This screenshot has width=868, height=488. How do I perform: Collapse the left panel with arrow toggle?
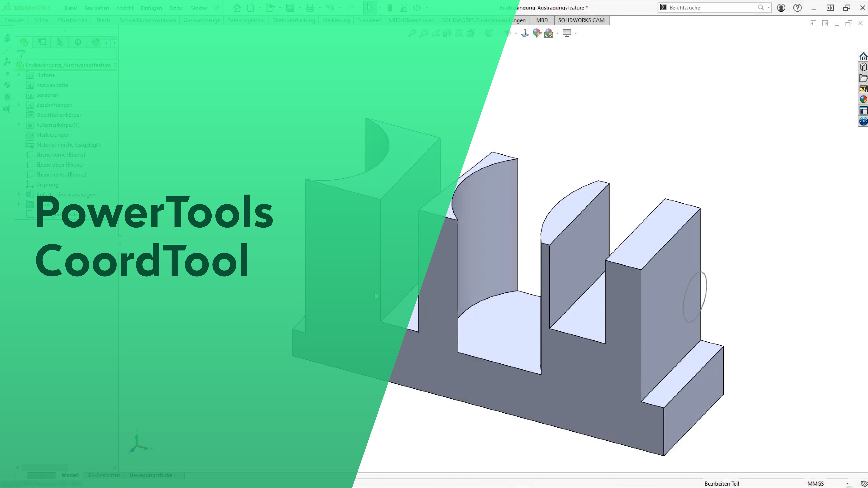[x=813, y=23]
